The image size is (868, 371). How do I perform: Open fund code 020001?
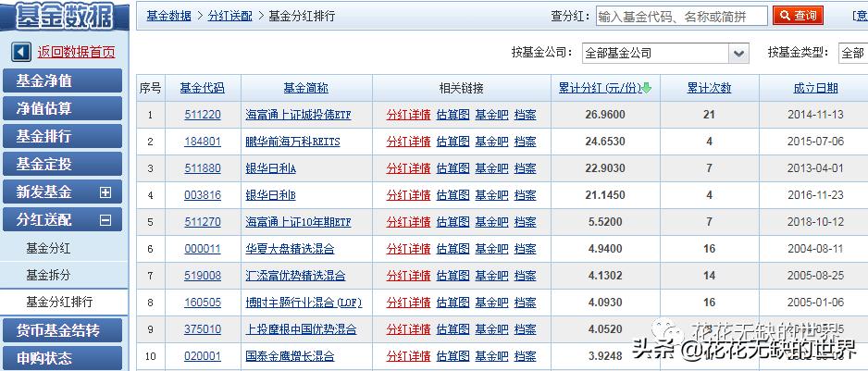click(202, 356)
